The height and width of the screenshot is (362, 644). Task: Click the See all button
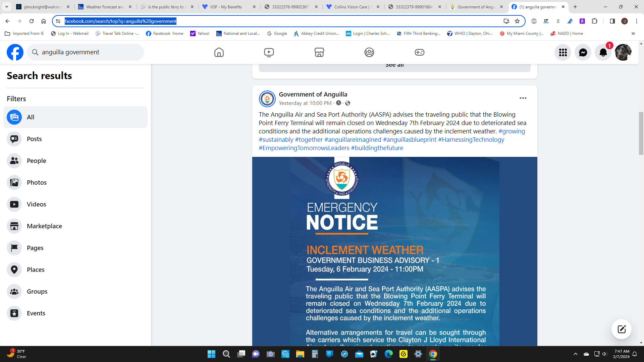point(394,67)
